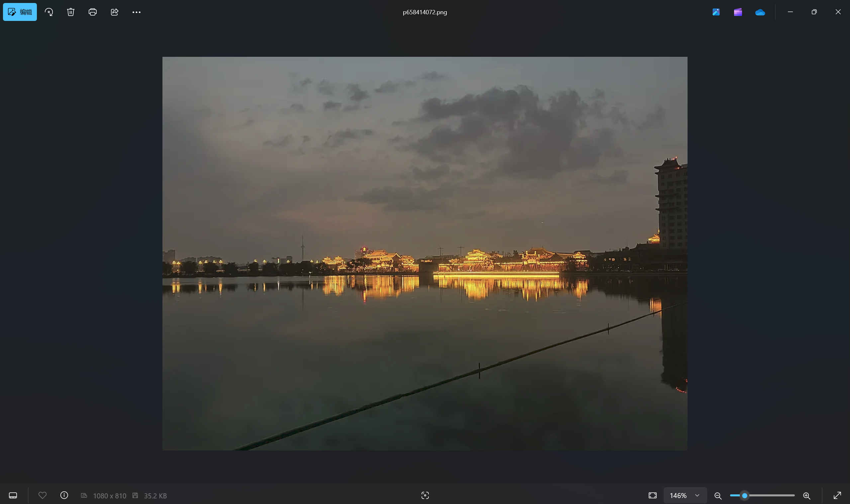This screenshot has height=504, width=850.
Task: Open OneDrive cloud icon
Action: click(x=760, y=12)
